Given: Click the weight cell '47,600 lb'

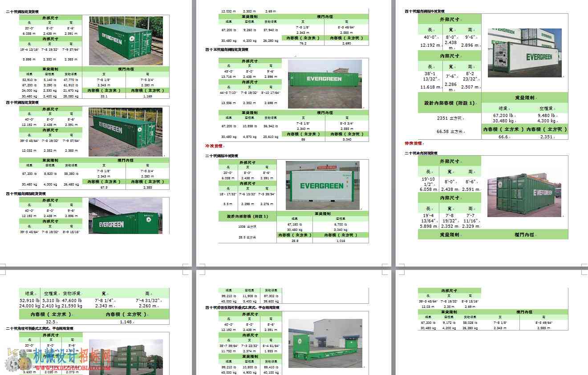Looking at the screenshot, I should coord(72,300).
